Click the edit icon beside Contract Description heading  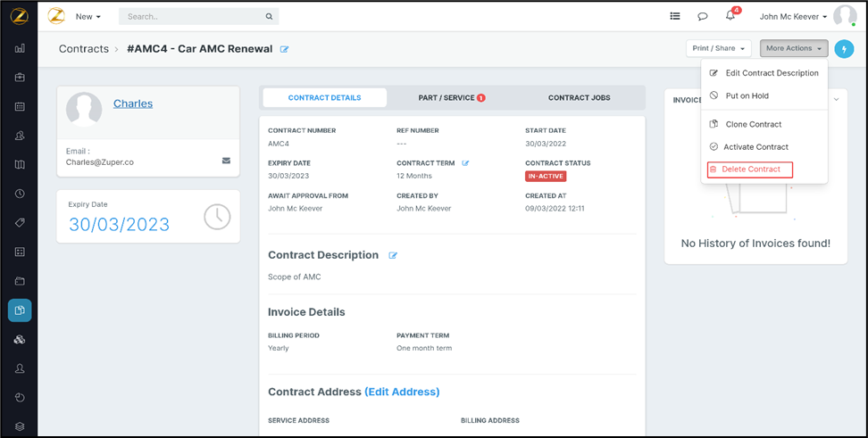[x=393, y=255]
